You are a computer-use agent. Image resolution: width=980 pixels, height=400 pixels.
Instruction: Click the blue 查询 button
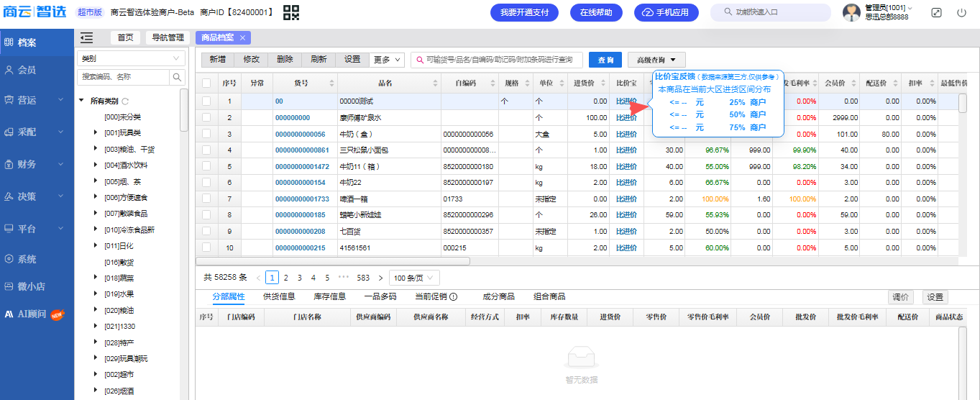[x=605, y=60]
